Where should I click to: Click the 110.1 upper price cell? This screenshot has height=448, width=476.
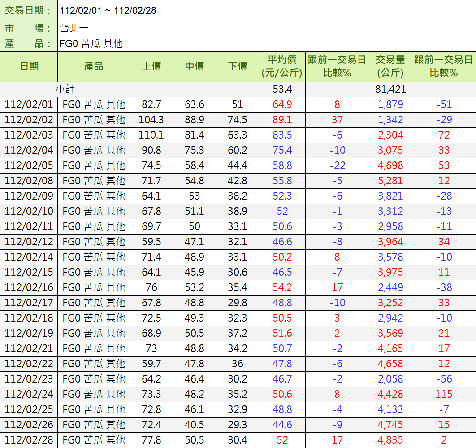151,135
